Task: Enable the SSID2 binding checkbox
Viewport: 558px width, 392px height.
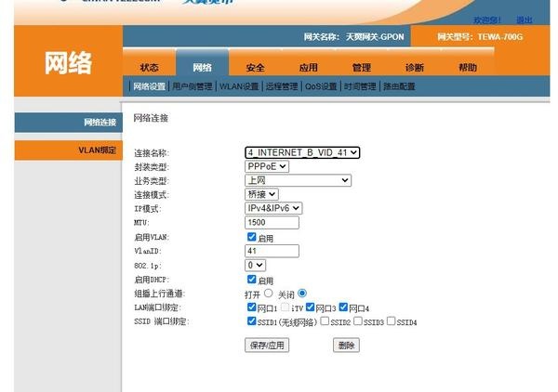Action: 325,320
